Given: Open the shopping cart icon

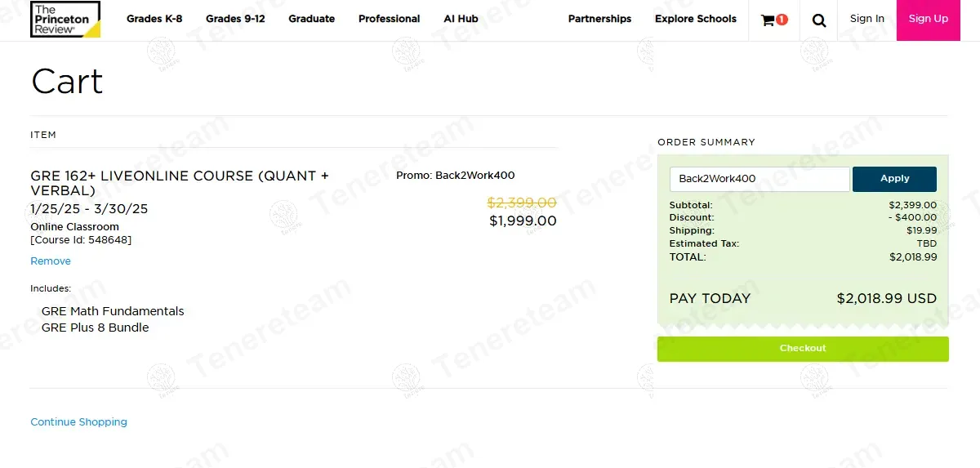Looking at the screenshot, I should tap(773, 20).
